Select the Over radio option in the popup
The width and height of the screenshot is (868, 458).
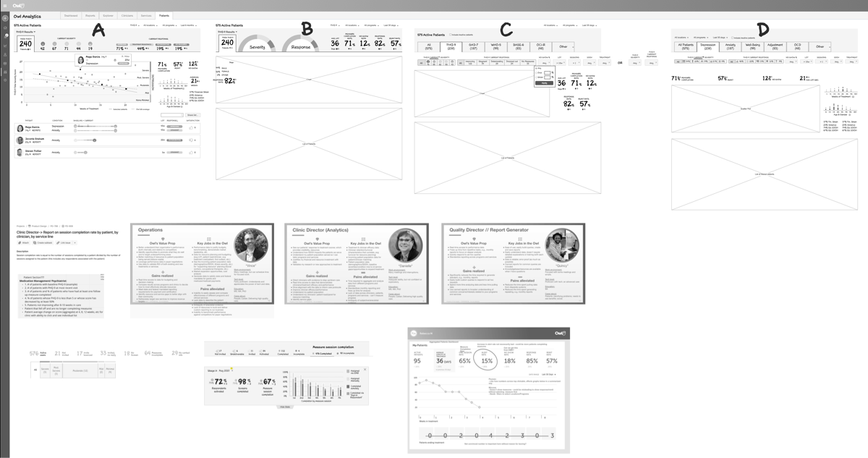[536, 72]
